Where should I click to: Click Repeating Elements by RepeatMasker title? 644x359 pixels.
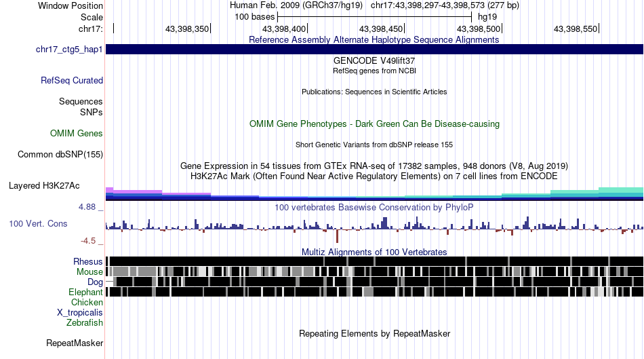[375, 333]
